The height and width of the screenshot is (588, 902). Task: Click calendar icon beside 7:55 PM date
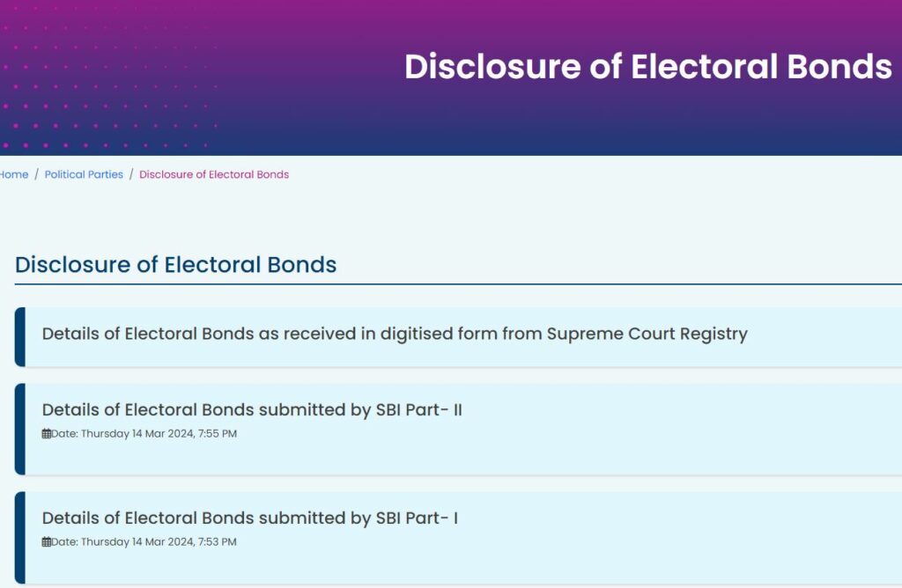click(x=47, y=433)
